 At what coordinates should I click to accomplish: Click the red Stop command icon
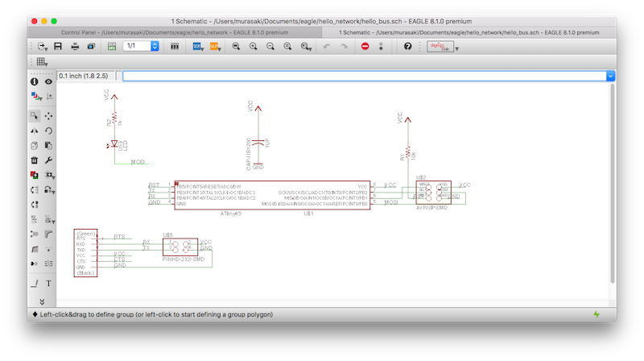pyautogui.click(x=365, y=47)
